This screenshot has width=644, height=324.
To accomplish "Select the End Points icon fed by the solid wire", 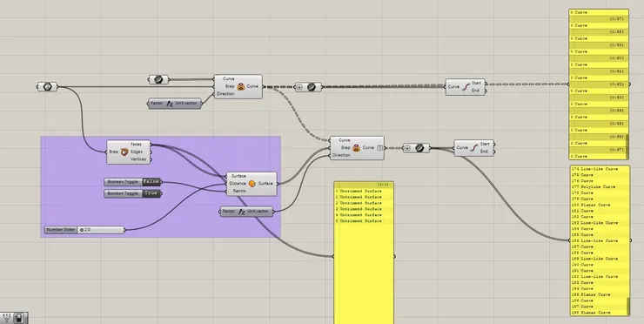I will pyautogui.click(x=474, y=147).
